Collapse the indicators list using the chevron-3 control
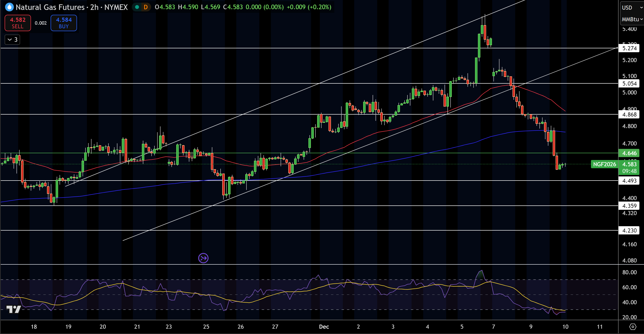The image size is (644, 334). (12, 39)
